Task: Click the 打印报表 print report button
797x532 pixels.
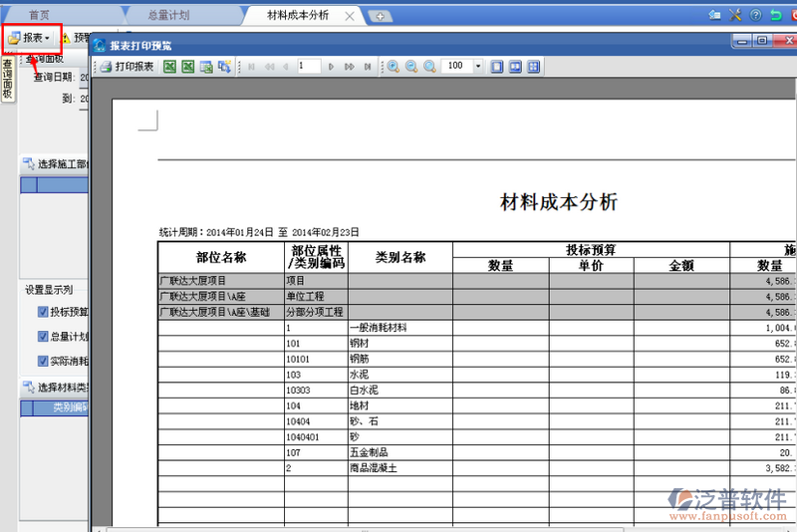Action: 128,67
